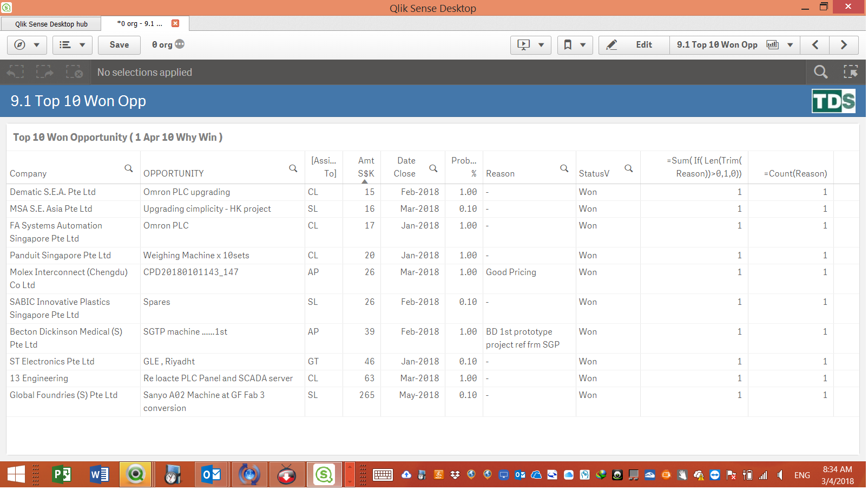Open Microsoft Word from the taskbar
The width and height of the screenshot is (868, 496).
(x=99, y=475)
